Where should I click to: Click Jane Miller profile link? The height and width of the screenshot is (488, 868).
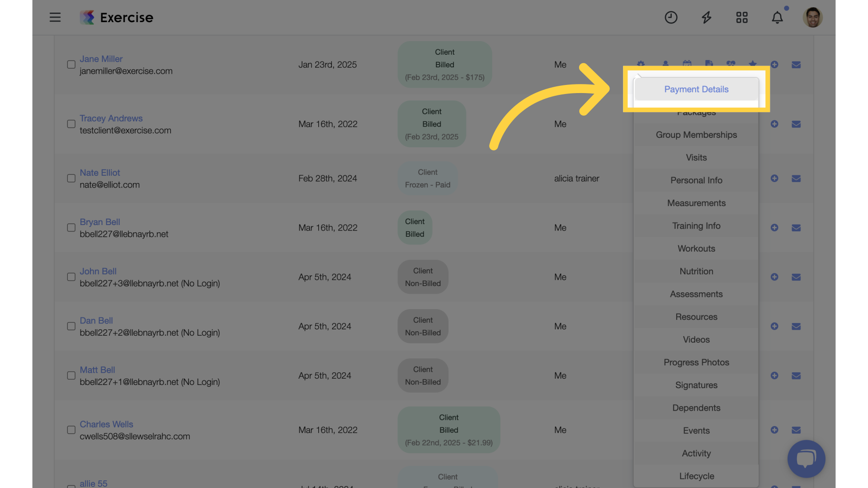pyautogui.click(x=101, y=58)
